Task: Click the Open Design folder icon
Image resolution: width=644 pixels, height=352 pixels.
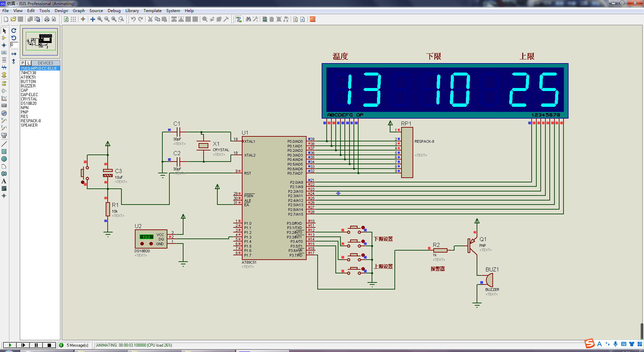Action: point(13,19)
